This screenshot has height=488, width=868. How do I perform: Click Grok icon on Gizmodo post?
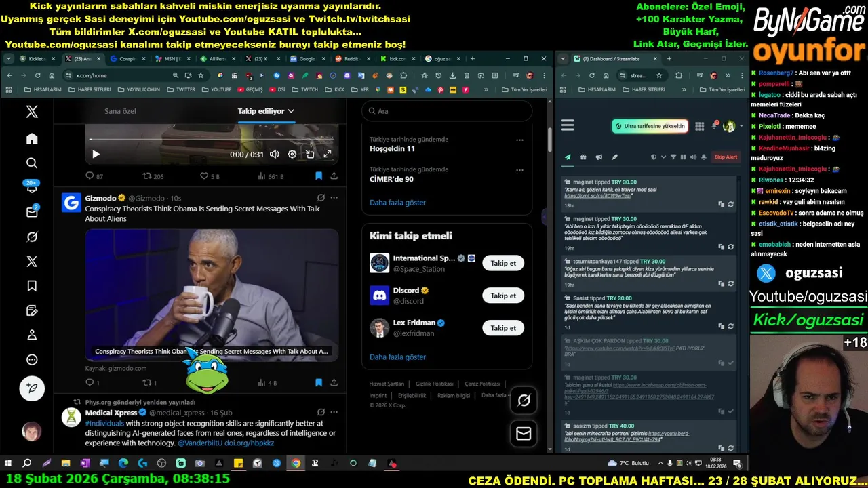pos(321,198)
